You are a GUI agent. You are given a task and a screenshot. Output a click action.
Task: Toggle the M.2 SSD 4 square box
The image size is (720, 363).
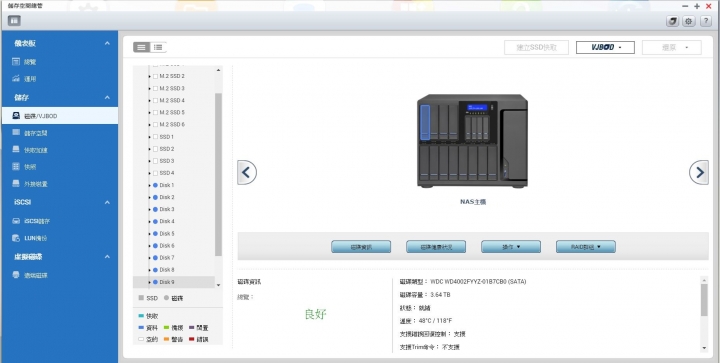[x=155, y=100]
